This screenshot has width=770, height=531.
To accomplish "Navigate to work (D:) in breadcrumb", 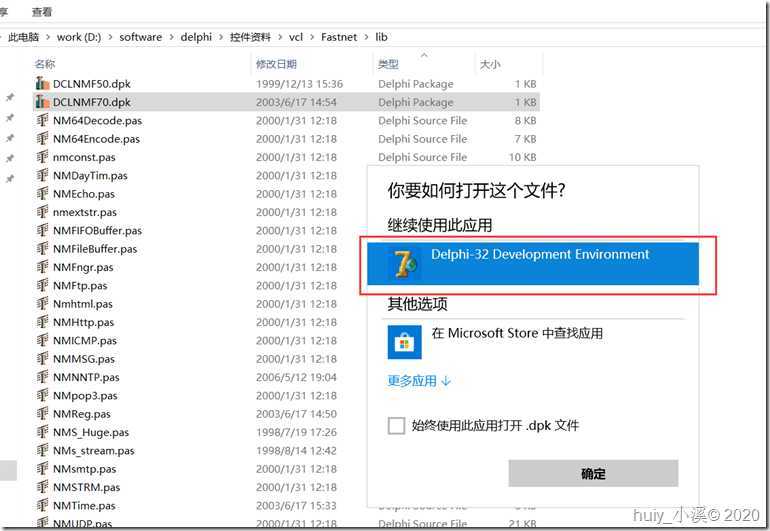I will click(x=79, y=37).
